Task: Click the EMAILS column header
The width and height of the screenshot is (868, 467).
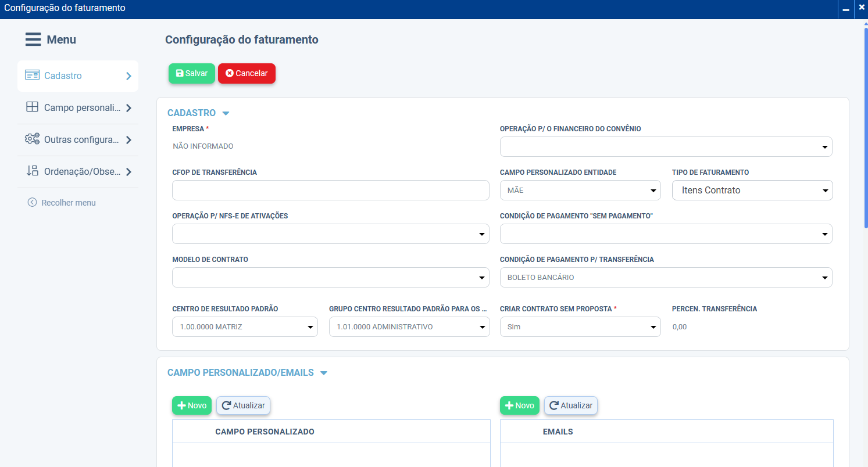Action: click(x=558, y=432)
